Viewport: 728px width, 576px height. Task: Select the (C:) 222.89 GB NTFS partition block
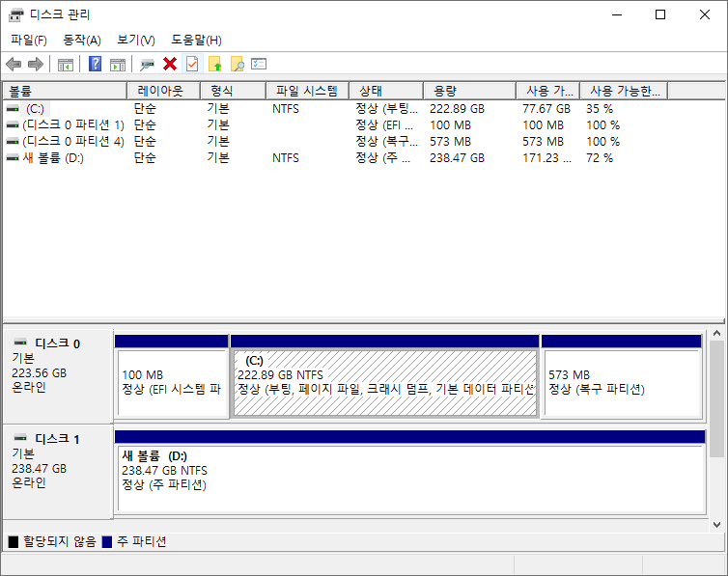point(385,376)
